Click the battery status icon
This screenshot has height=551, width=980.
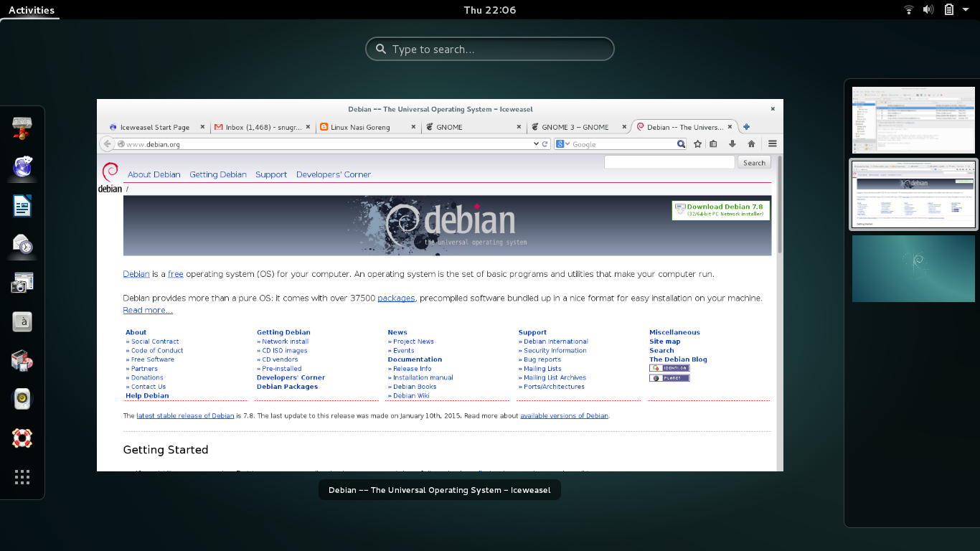point(948,9)
